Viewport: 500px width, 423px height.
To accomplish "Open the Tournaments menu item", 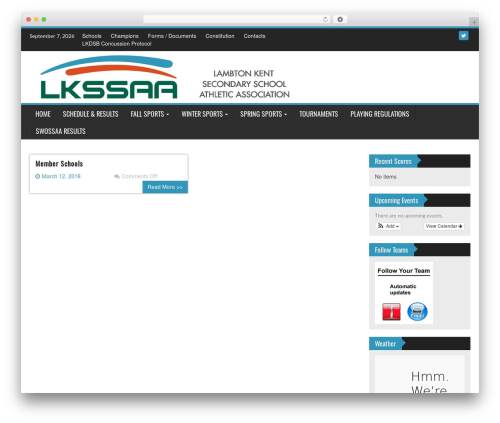I will pos(319,114).
